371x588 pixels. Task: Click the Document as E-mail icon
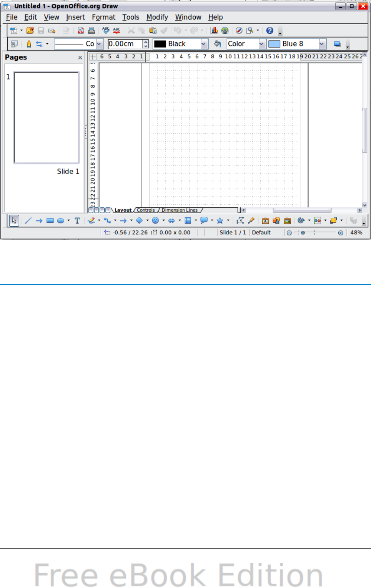click(x=52, y=31)
